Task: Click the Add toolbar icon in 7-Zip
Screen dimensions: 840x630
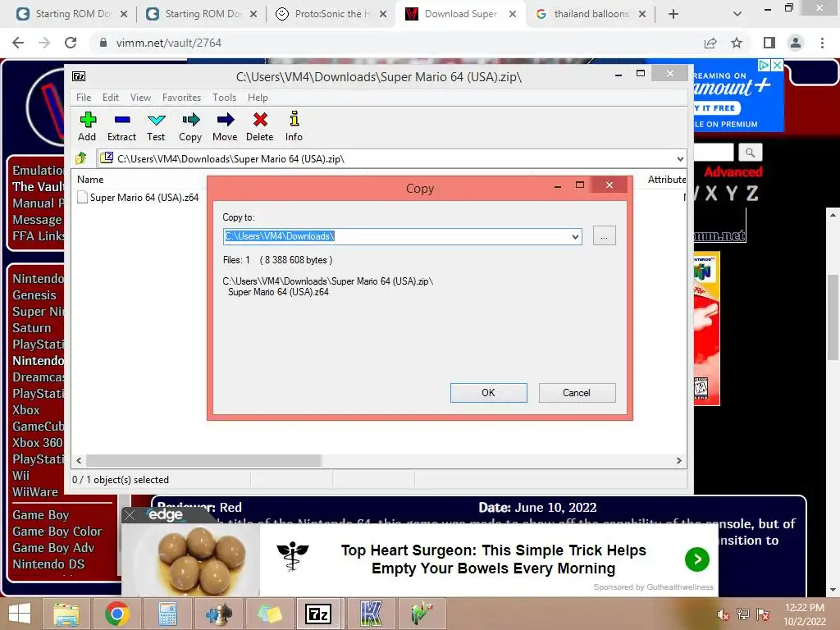Action: pyautogui.click(x=87, y=127)
